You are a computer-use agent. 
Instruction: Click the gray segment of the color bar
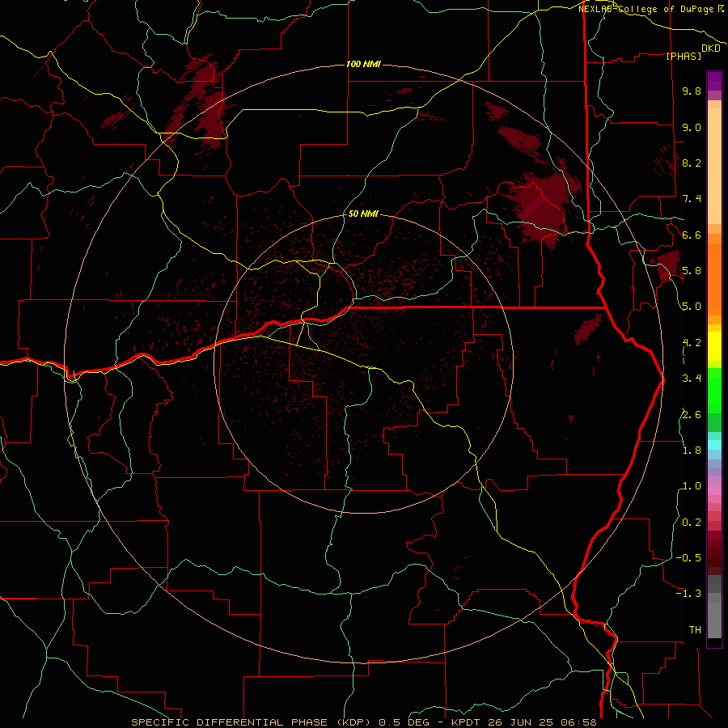pos(714,607)
